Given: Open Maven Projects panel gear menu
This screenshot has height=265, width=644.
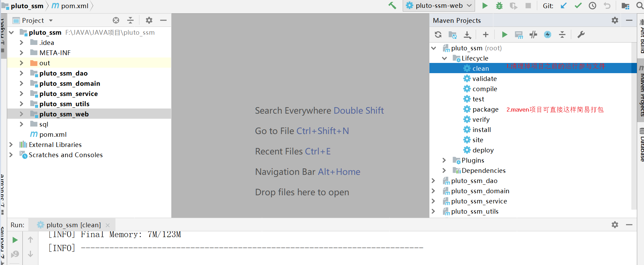Looking at the screenshot, I should 615,20.
